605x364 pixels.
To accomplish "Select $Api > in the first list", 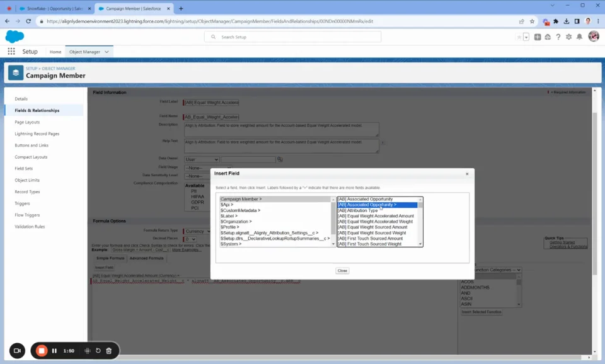I will tap(275, 205).
